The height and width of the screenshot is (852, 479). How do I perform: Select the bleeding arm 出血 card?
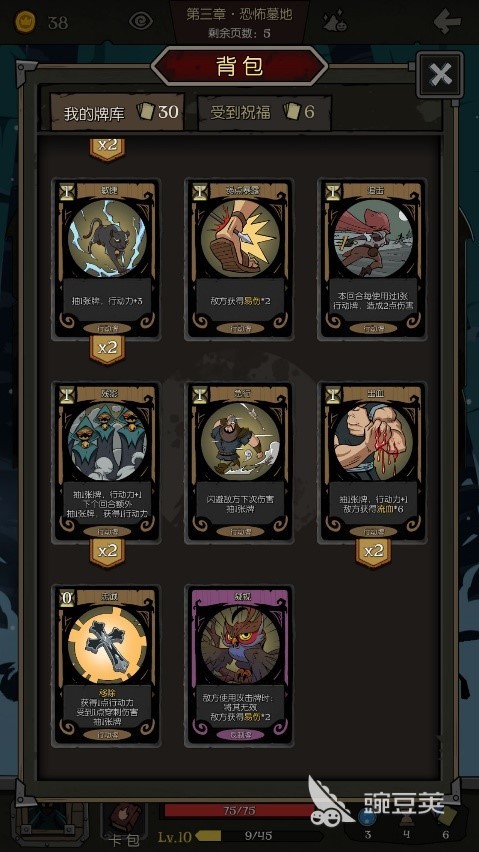coord(373,462)
